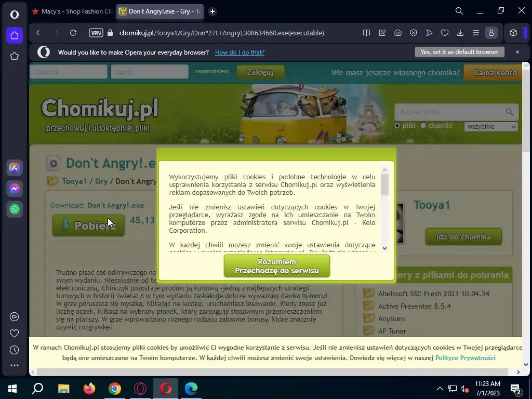
Task: Click 'Rozumiem Przechodzę do serwisu' button
Action: (x=277, y=266)
